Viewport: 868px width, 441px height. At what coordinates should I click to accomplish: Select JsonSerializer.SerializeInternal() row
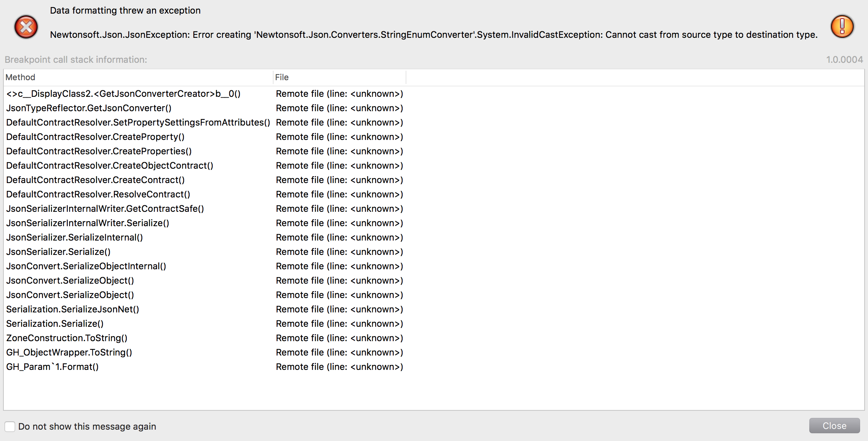[x=75, y=238]
